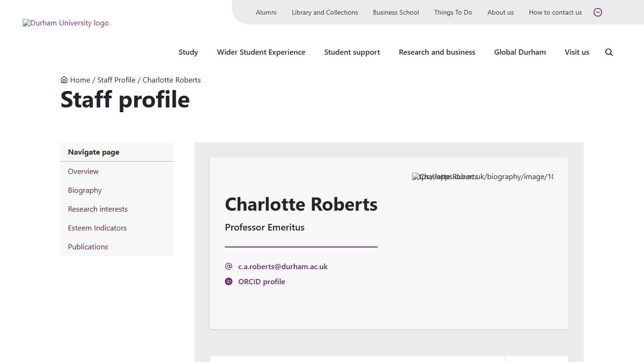
Task: Click the Durham University logo
Action: tap(66, 23)
